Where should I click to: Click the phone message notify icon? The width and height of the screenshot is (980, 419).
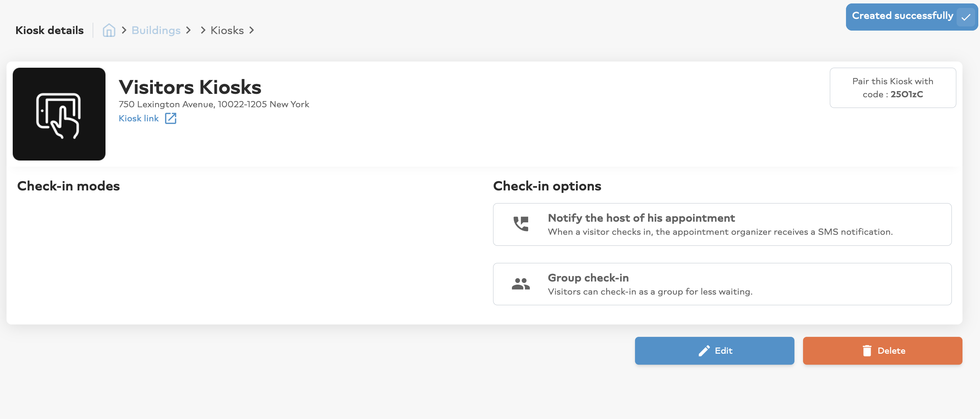521,224
